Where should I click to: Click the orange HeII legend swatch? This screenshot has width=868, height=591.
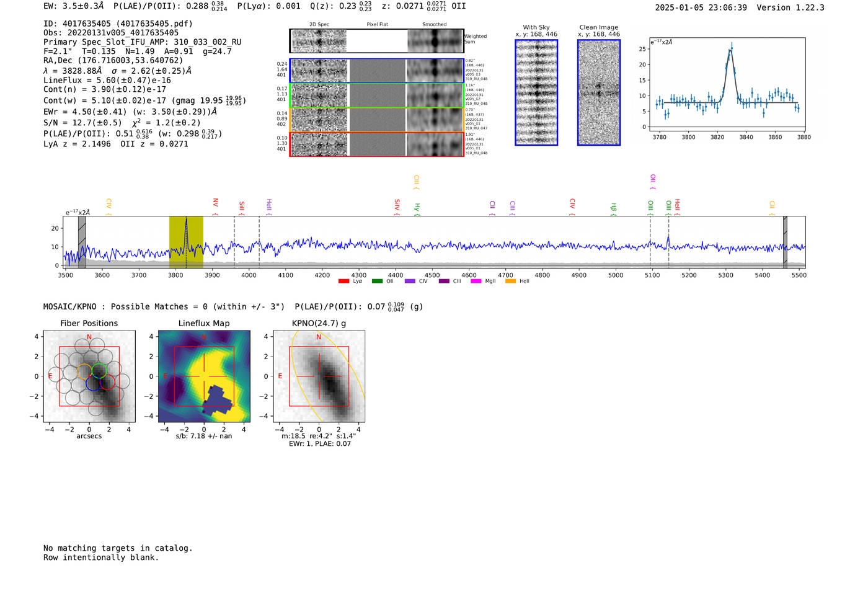click(510, 281)
